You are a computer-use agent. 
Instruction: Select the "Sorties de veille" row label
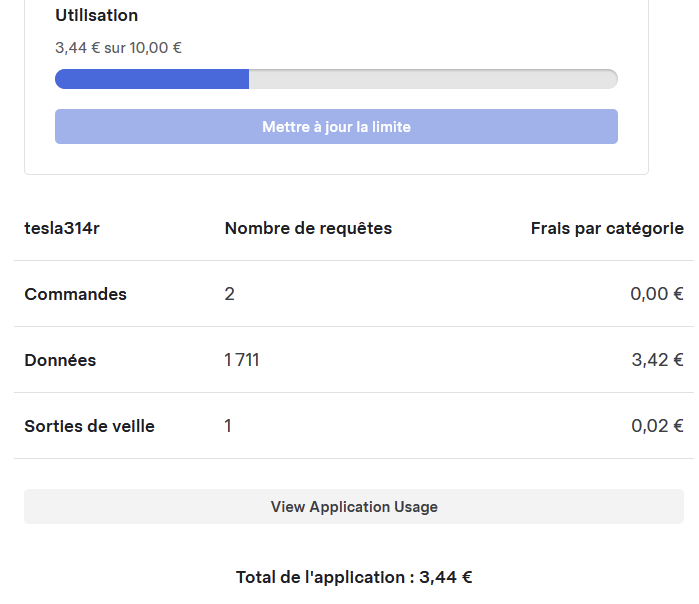(90, 426)
